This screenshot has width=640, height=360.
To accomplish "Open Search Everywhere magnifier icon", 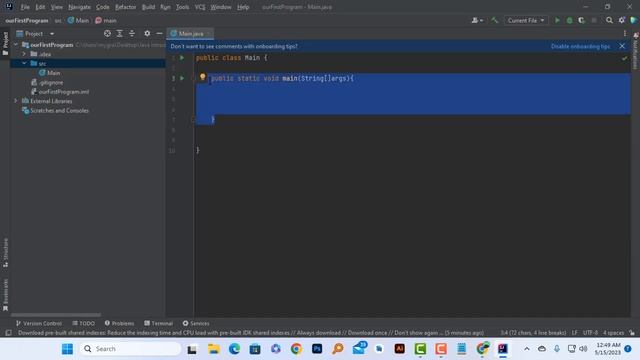I will click(x=609, y=20).
